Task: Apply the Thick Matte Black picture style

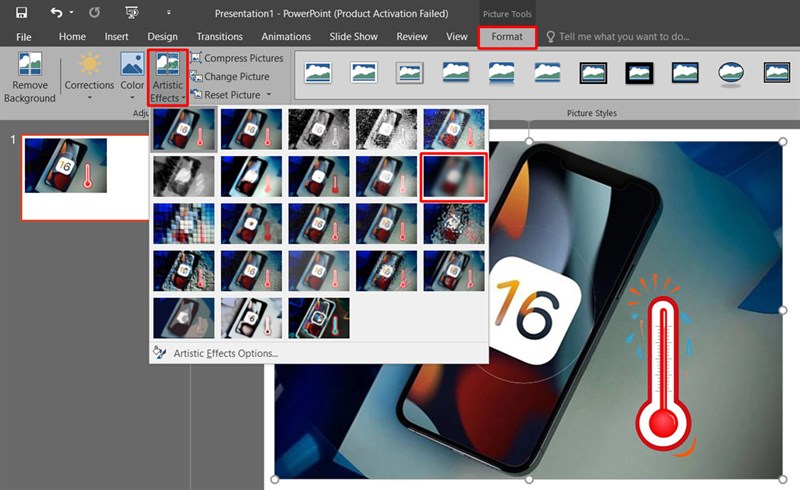Action: pos(639,72)
